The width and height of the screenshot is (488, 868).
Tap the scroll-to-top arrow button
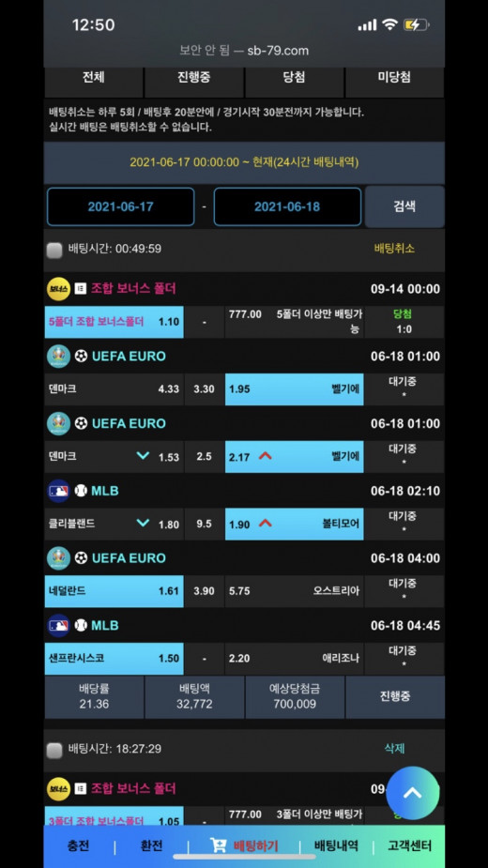pos(412,793)
